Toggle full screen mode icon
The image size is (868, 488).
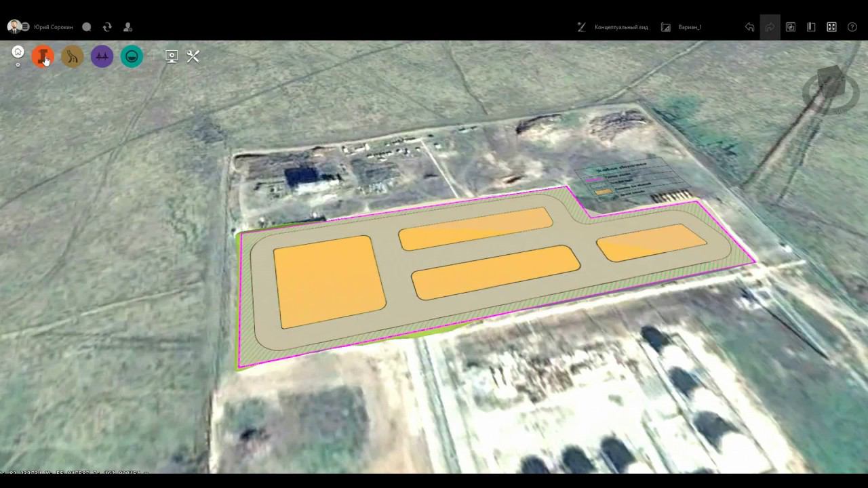(x=831, y=27)
